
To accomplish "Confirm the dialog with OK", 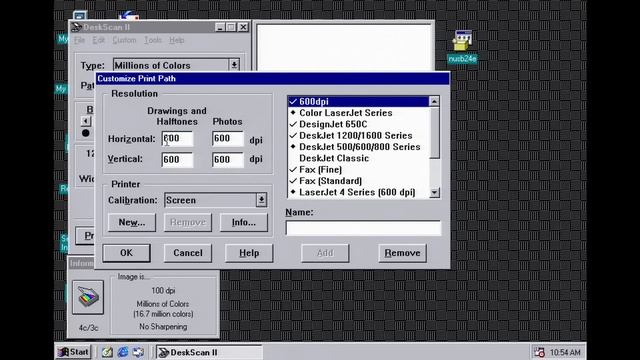I will pos(127,253).
